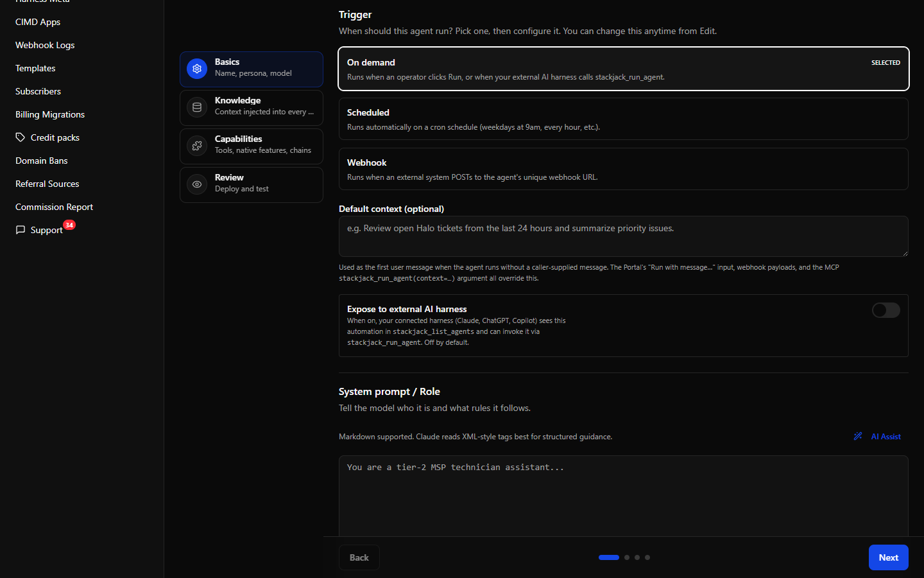
Task: Open Commission Report page
Action: 55,207
